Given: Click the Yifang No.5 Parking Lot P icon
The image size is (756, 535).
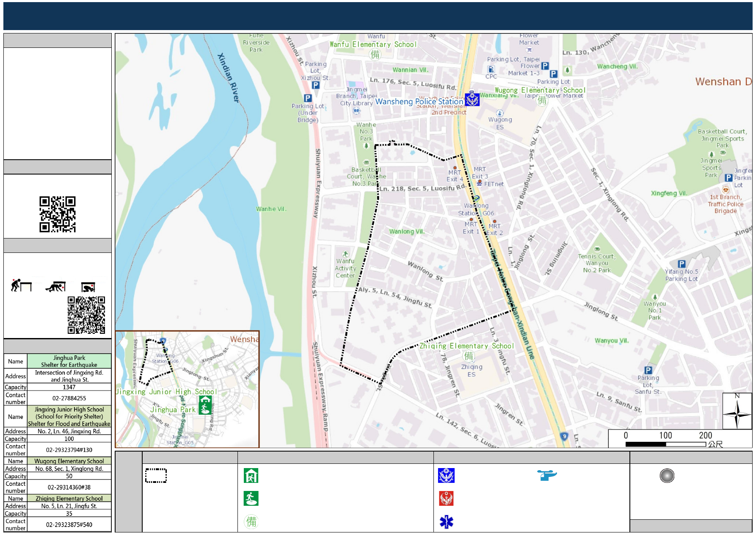Looking at the screenshot, I should pos(682,264).
